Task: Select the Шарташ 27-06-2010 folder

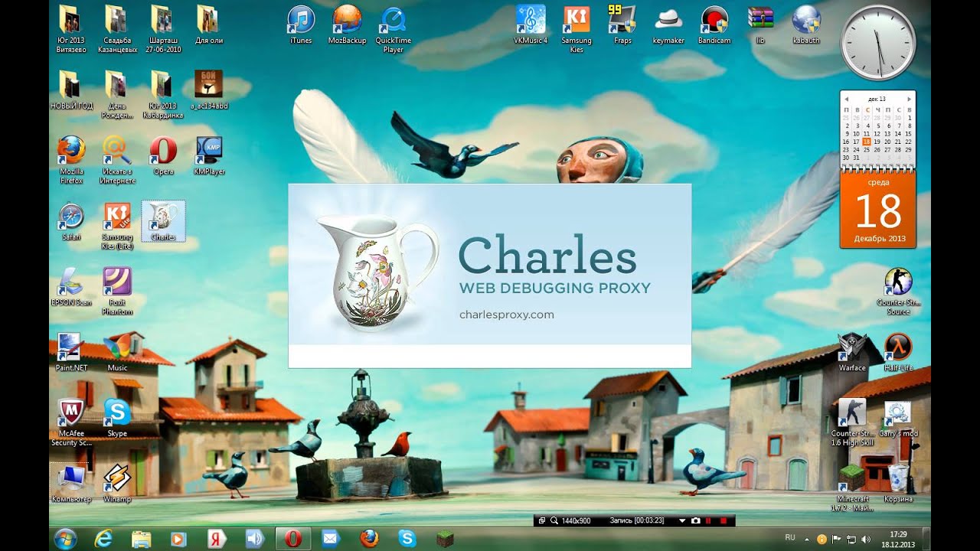Action: pos(163,29)
